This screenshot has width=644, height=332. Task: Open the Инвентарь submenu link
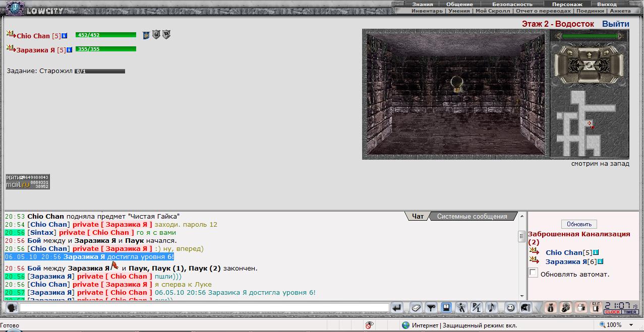[427, 11]
